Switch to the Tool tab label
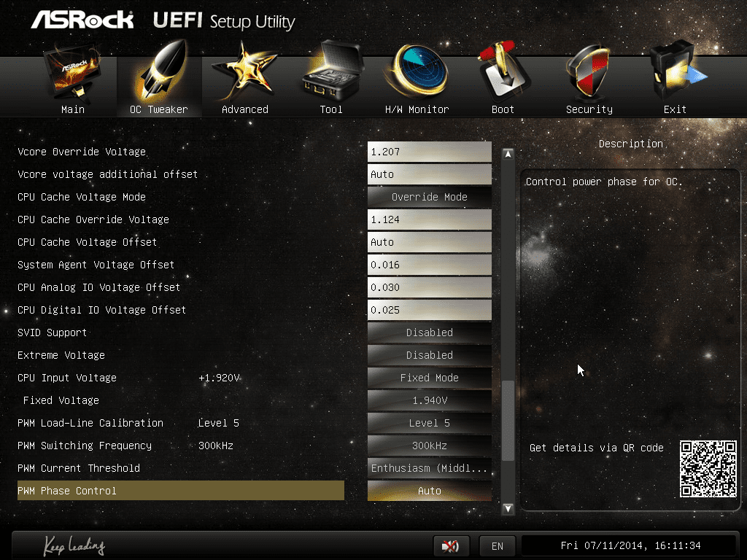Viewport: 747px width, 560px height. 331,109
